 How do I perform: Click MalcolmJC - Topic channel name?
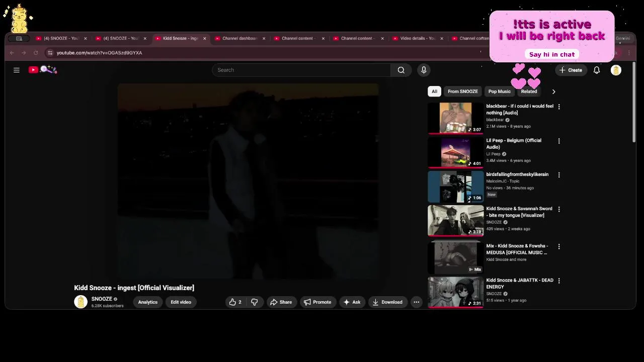coord(503,181)
